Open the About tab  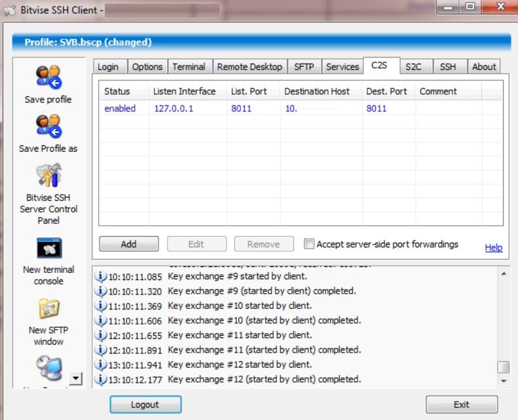coord(484,67)
